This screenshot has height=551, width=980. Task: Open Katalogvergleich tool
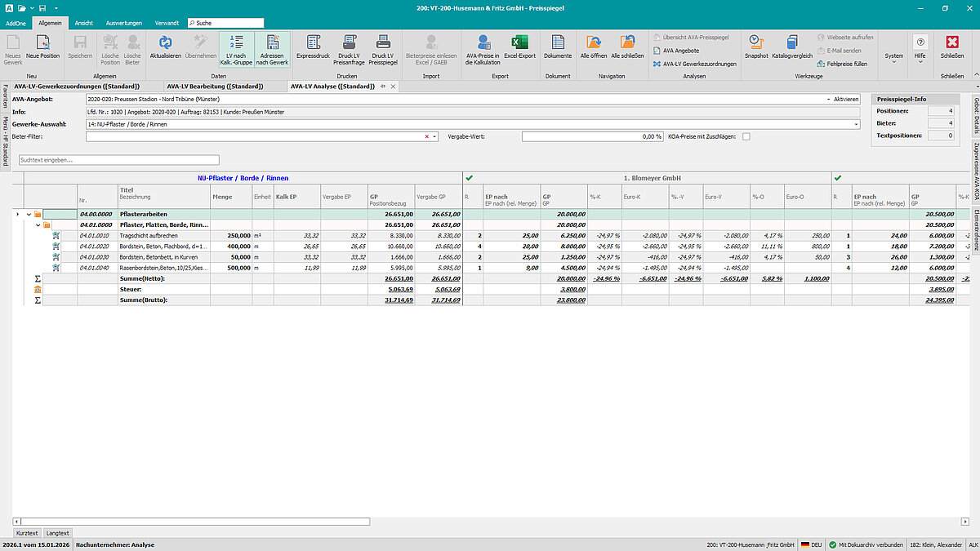pyautogui.click(x=791, y=43)
